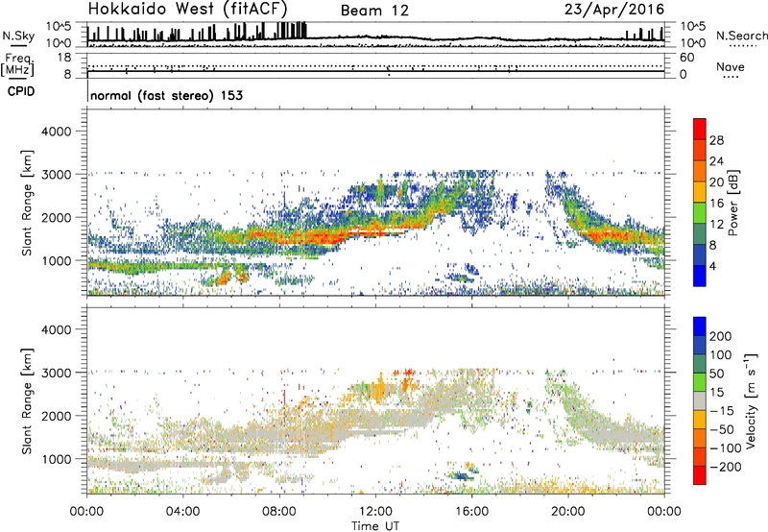
Task: Click the '16:00' time tick label
Action: coord(471,512)
